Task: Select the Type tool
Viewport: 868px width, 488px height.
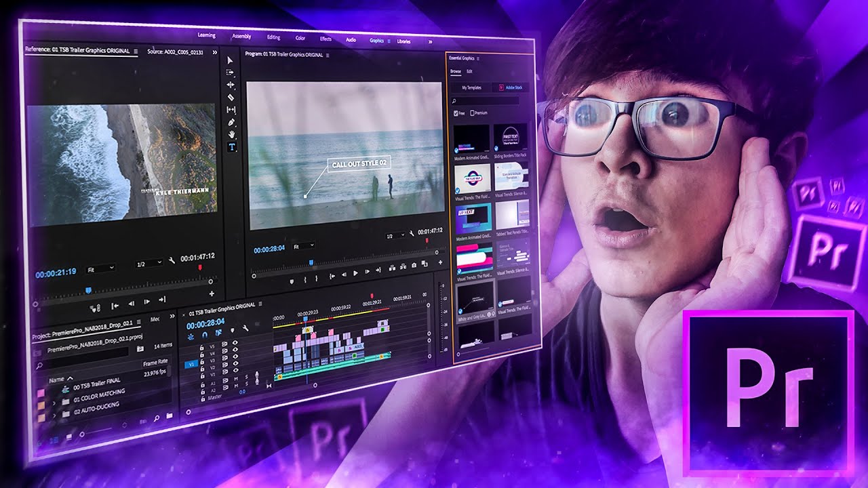Action: (231, 146)
